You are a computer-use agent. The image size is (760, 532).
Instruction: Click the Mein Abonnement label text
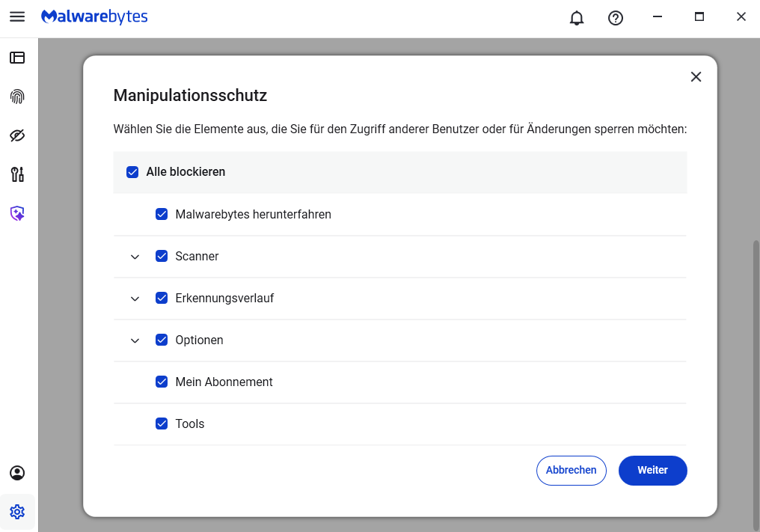tap(224, 382)
